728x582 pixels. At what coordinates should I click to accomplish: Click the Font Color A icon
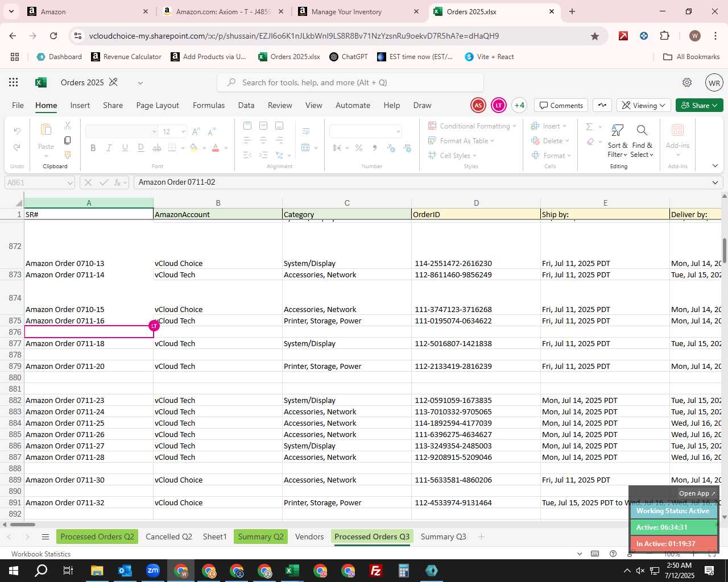[x=216, y=148]
